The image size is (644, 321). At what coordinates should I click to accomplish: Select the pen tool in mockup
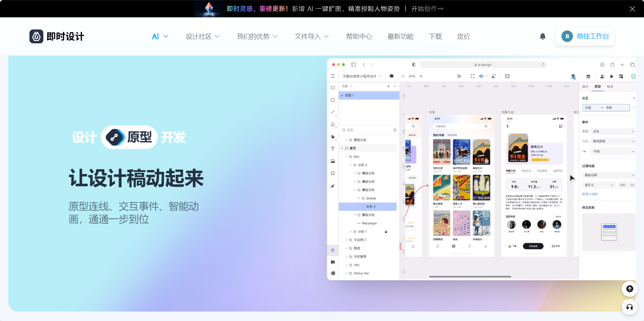[x=333, y=137]
